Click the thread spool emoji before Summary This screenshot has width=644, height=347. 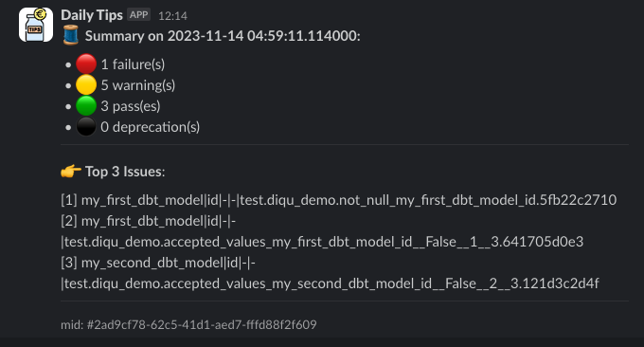[71, 35]
